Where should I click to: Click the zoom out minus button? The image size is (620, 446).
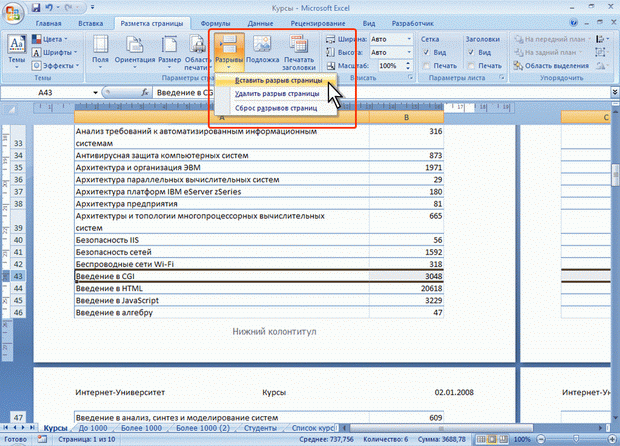coord(541,439)
